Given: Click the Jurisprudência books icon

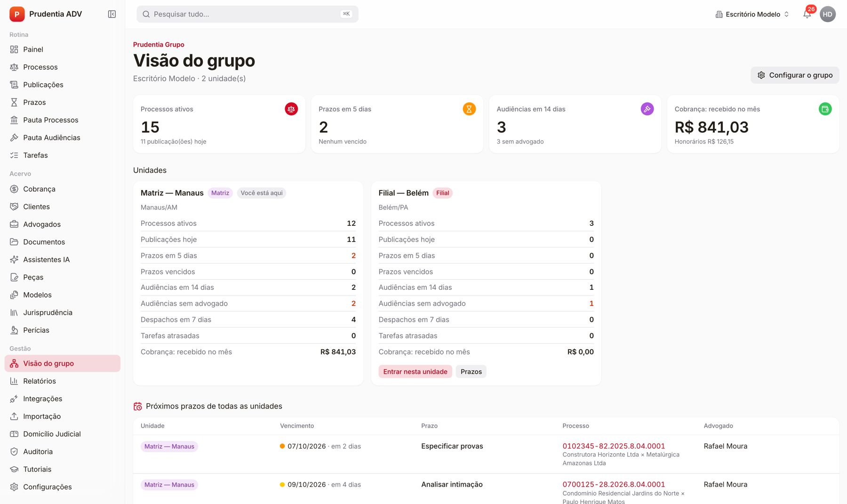Looking at the screenshot, I should 14,312.
